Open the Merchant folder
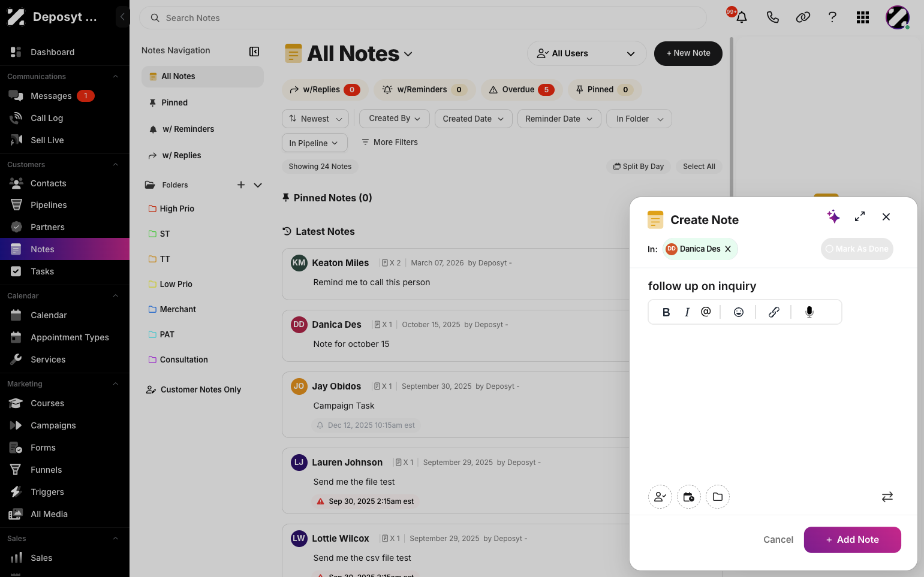924x577 pixels. [172, 309]
